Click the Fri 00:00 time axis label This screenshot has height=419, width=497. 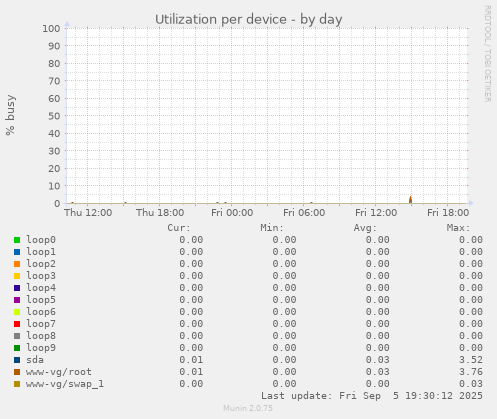[x=232, y=213]
